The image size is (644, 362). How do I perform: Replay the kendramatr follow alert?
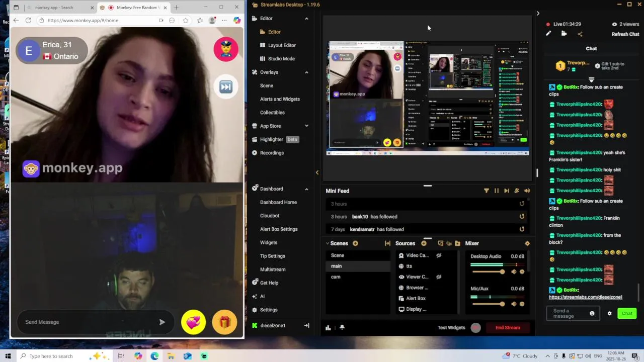click(x=522, y=229)
